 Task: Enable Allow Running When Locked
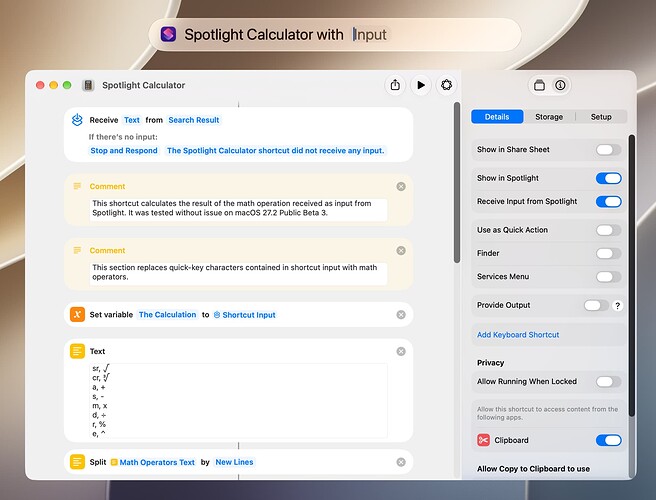click(x=608, y=382)
